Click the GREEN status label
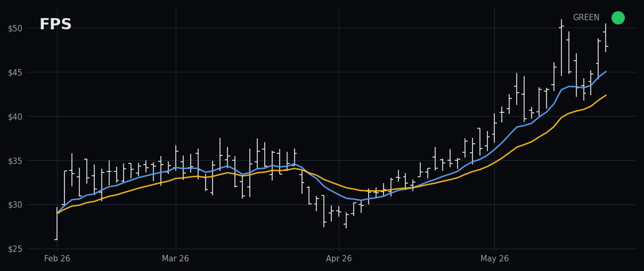This screenshot has height=271, width=644. coord(586,18)
